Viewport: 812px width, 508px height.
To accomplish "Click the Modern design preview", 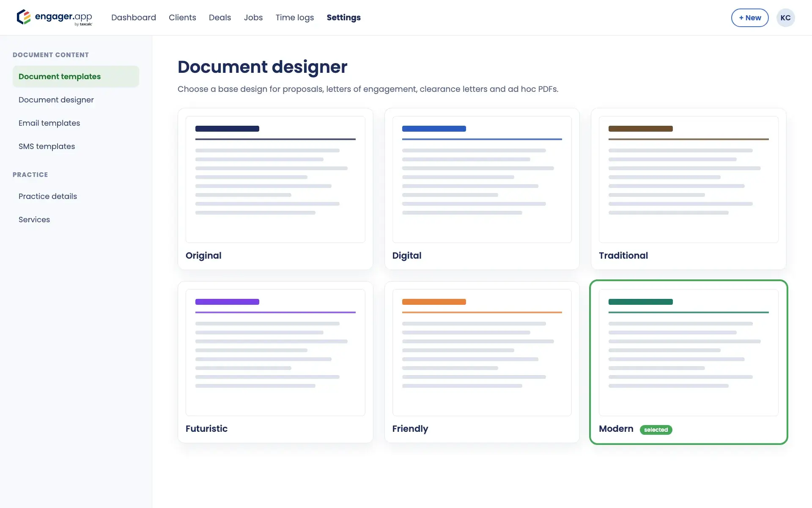I will [x=689, y=353].
